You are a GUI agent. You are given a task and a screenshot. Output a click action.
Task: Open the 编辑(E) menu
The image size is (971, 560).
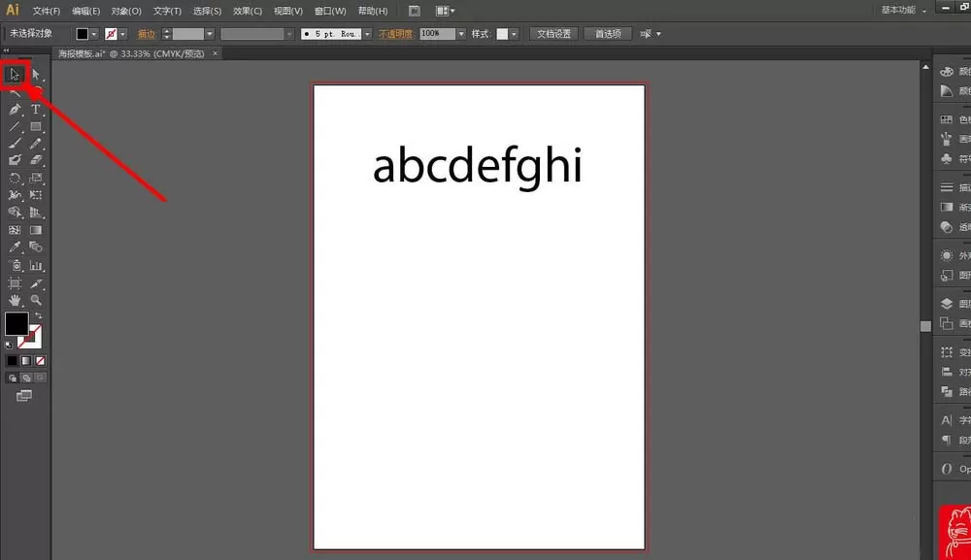86,11
